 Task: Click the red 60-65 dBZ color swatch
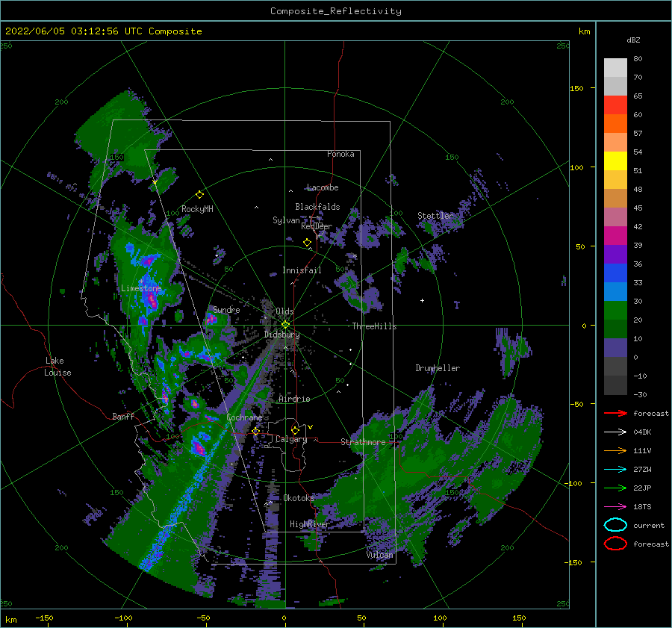615,105
